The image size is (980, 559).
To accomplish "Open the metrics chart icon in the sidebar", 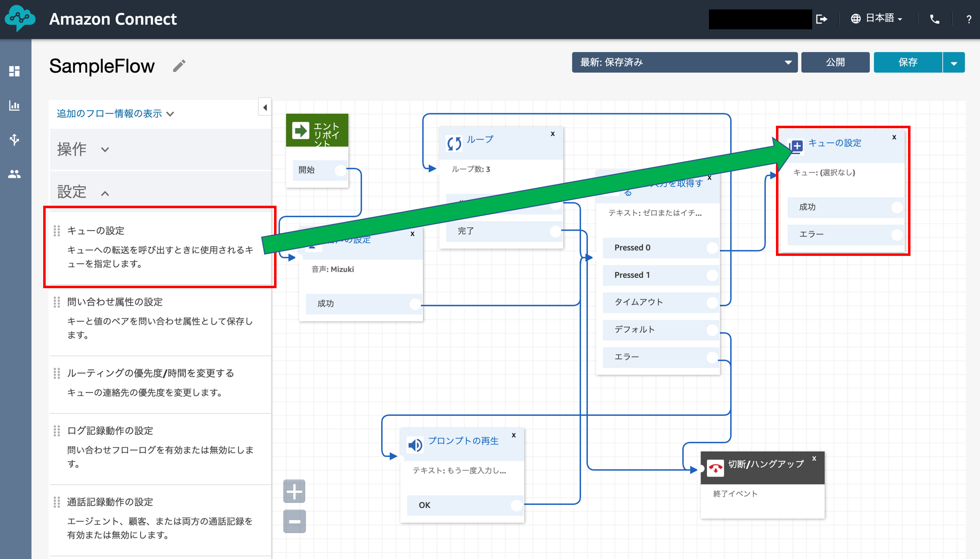I will pyautogui.click(x=14, y=105).
